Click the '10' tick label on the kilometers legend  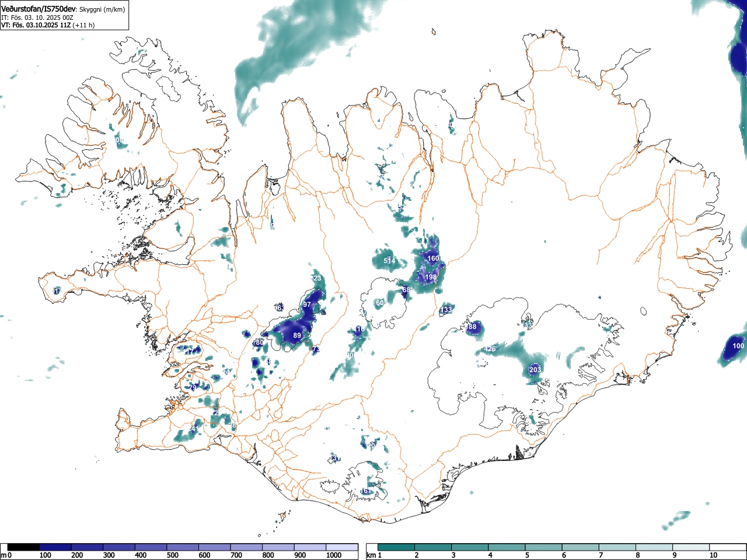(713, 555)
